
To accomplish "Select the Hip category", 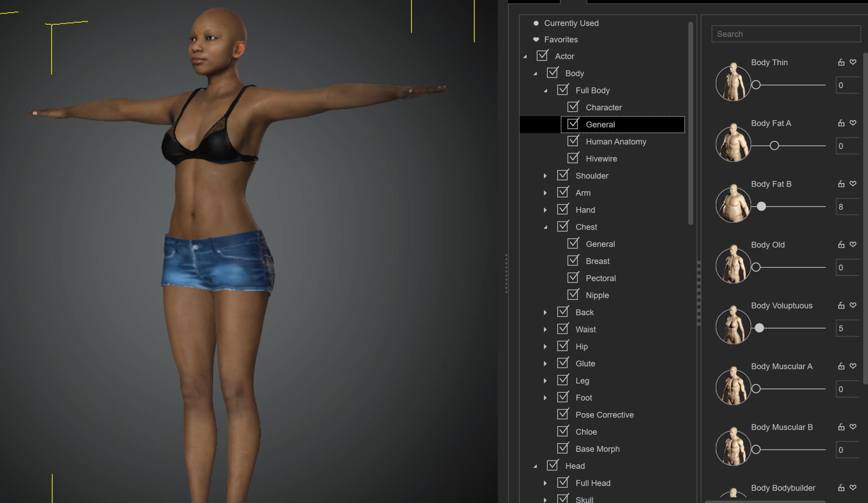I will coord(582,346).
